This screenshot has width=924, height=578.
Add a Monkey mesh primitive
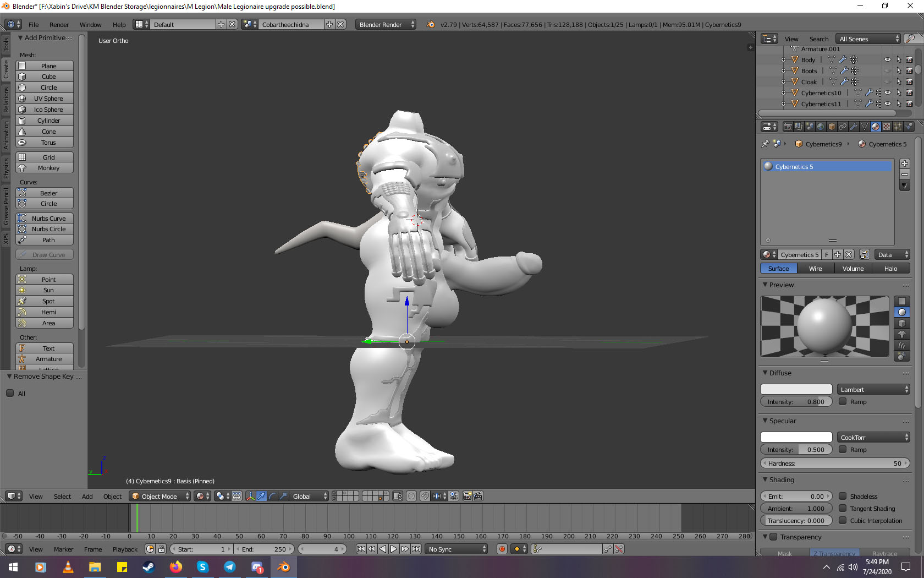tap(45, 168)
